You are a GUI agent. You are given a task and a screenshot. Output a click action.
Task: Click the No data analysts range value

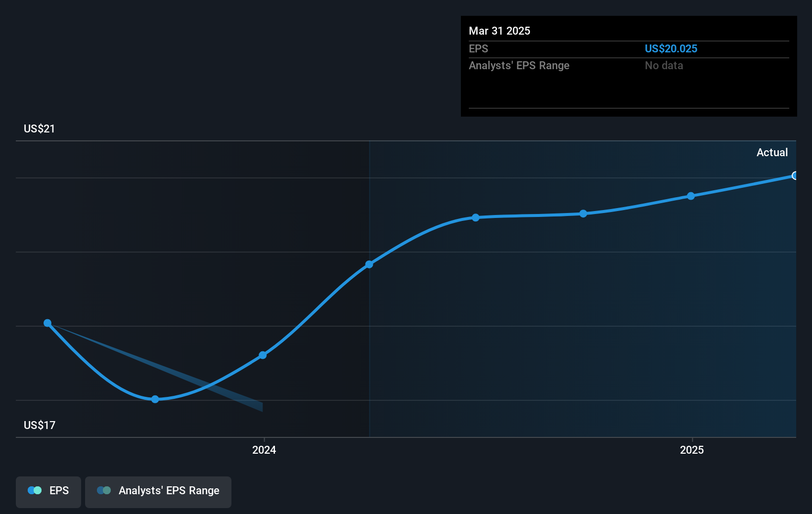664,65
